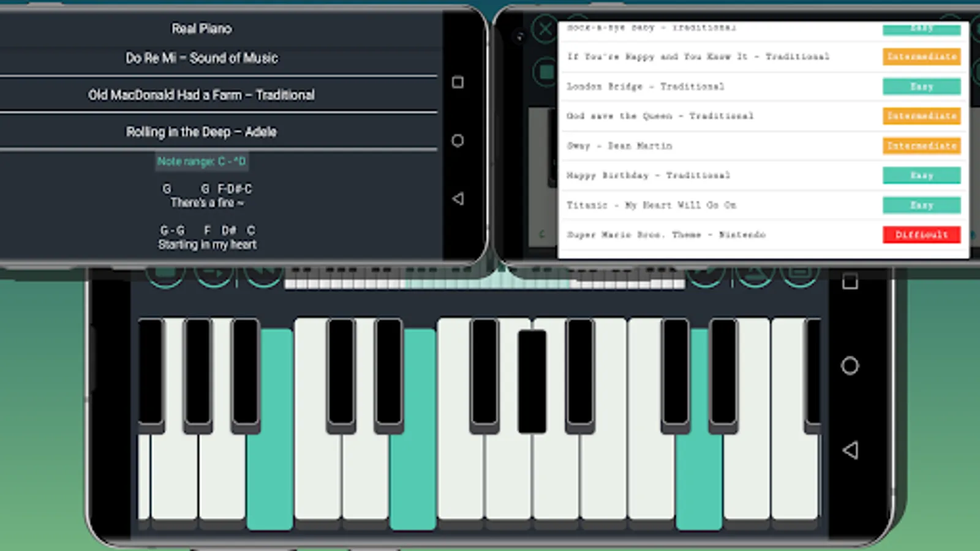The width and height of the screenshot is (980, 551).
Task: Select Old MacDonald Had a Farm
Action: [x=202, y=94]
